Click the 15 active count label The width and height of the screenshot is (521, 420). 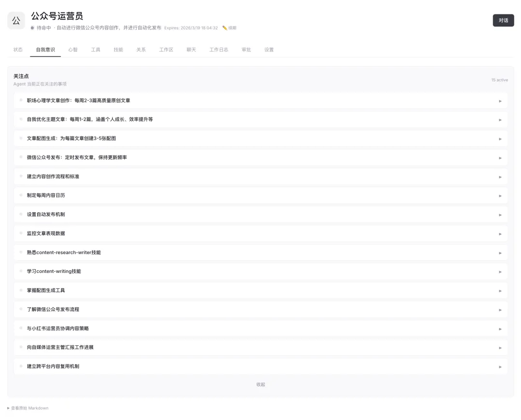499,80
